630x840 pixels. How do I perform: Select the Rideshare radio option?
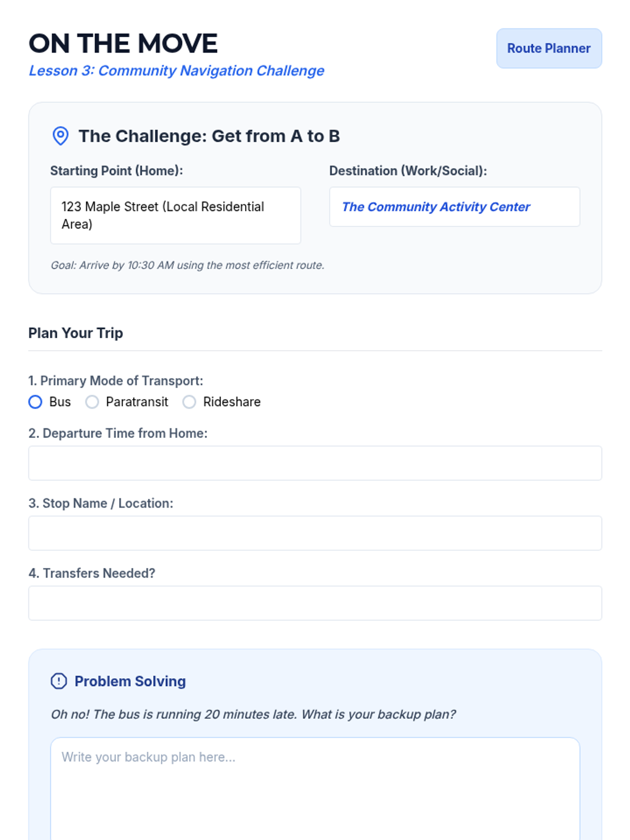(189, 402)
